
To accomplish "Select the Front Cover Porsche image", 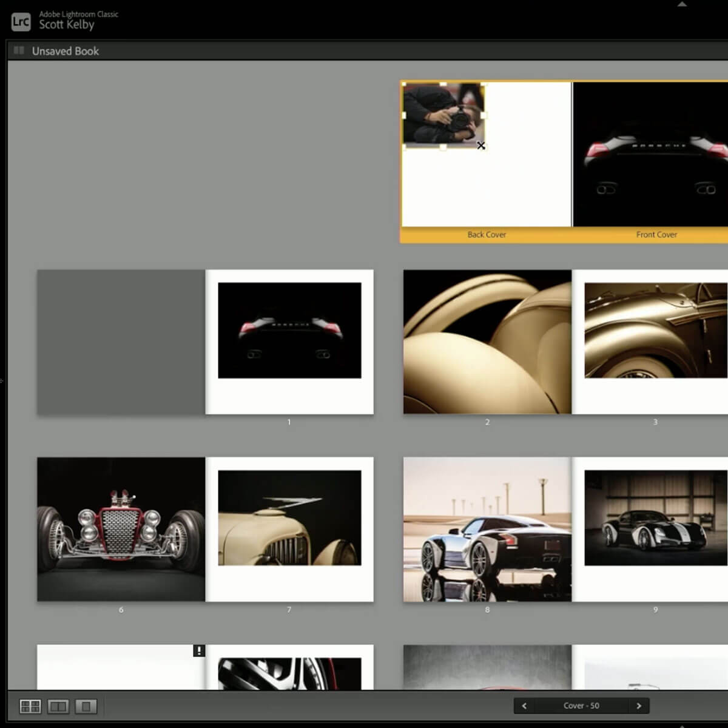I will tap(650, 154).
